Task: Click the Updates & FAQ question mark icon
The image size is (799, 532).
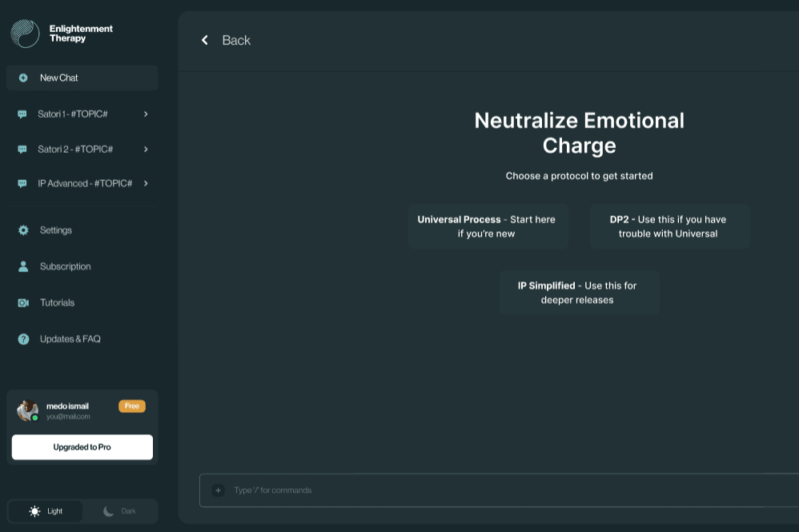Action: [x=23, y=339]
